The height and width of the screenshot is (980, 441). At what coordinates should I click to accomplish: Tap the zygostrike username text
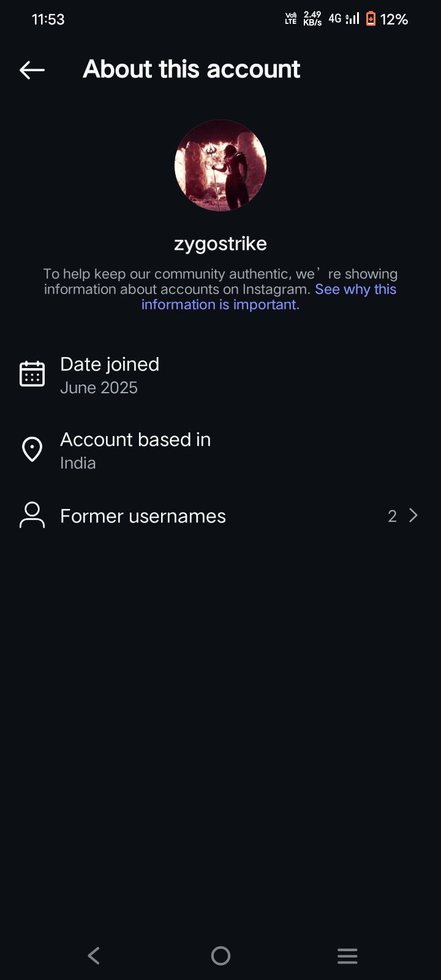[221, 244]
